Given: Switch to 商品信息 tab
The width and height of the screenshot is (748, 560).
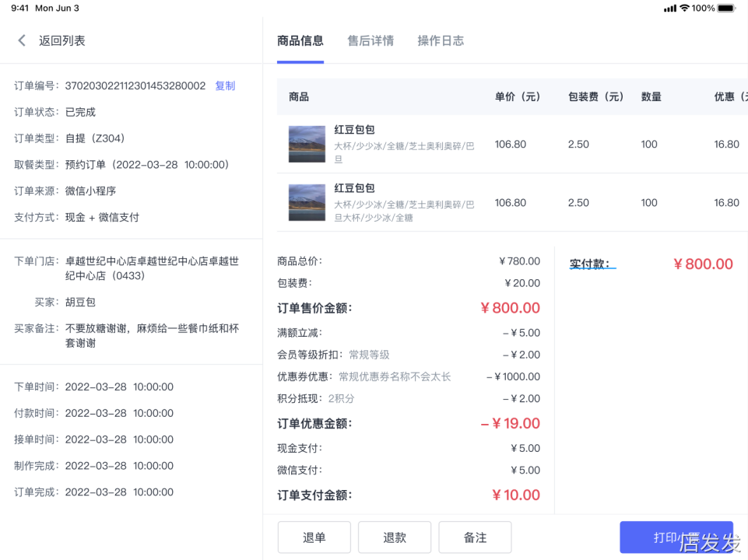Looking at the screenshot, I should [x=300, y=40].
